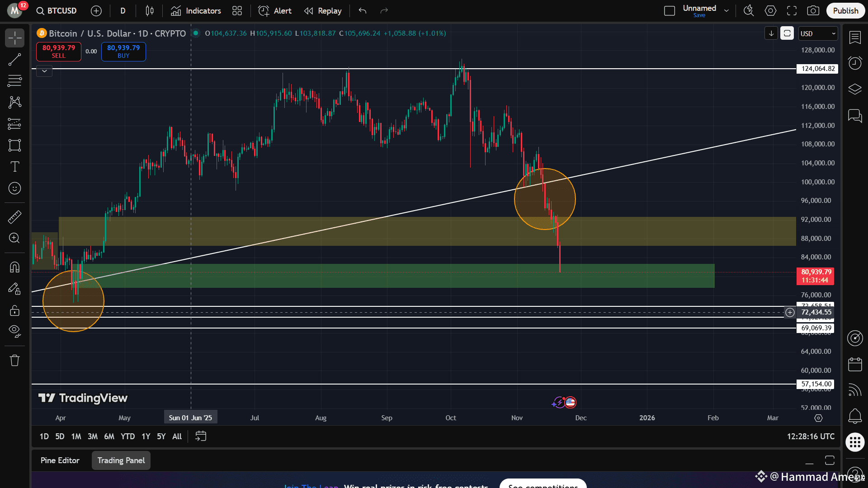Open the Trading Panel tab
Image resolution: width=868 pixels, height=488 pixels.
[121, 460]
